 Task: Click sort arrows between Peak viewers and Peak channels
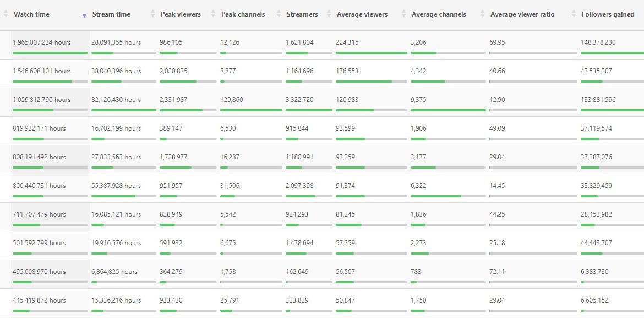tap(213, 14)
